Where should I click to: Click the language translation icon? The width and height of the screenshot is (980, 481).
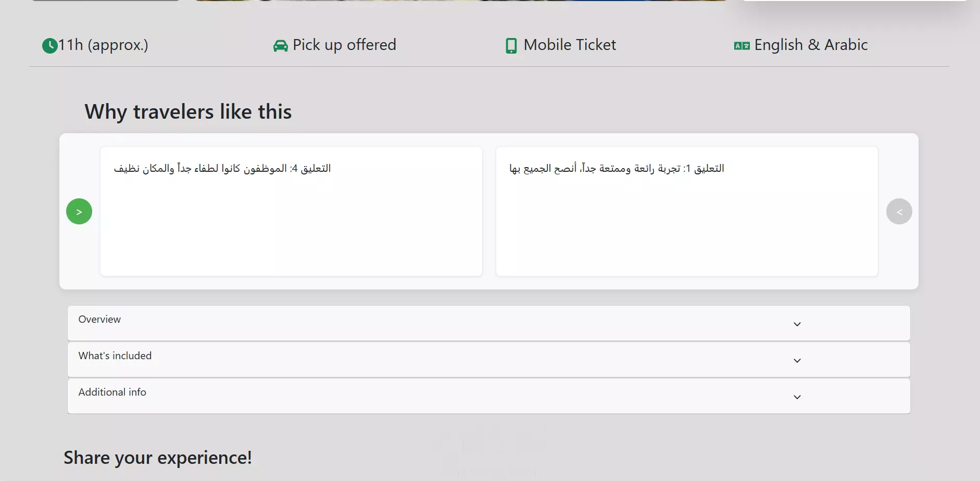pyautogui.click(x=742, y=46)
